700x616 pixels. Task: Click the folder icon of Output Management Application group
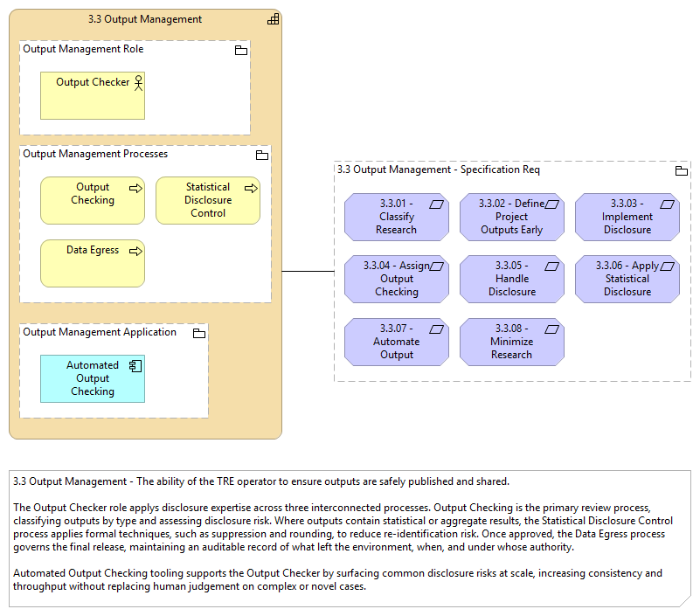pyautogui.click(x=199, y=333)
